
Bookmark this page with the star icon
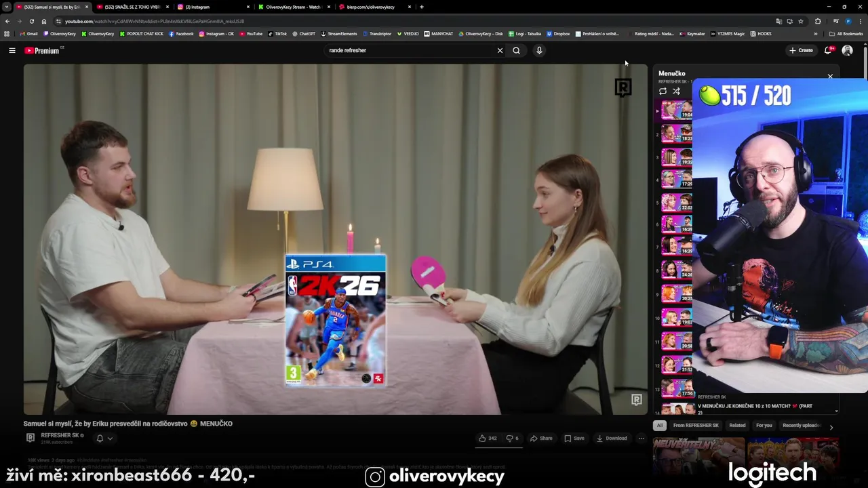click(801, 21)
